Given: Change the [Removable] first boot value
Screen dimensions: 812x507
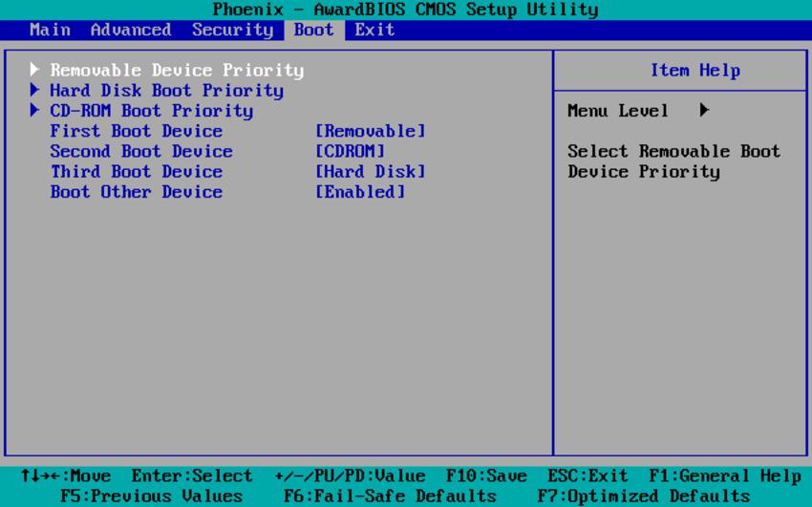Looking at the screenshot, I should pos(371,131).
